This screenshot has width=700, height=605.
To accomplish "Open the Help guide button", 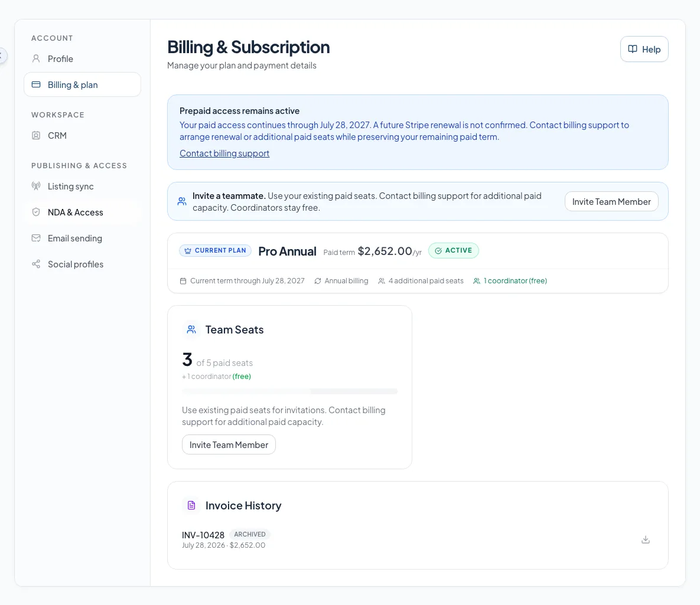I will click(644, 49).
